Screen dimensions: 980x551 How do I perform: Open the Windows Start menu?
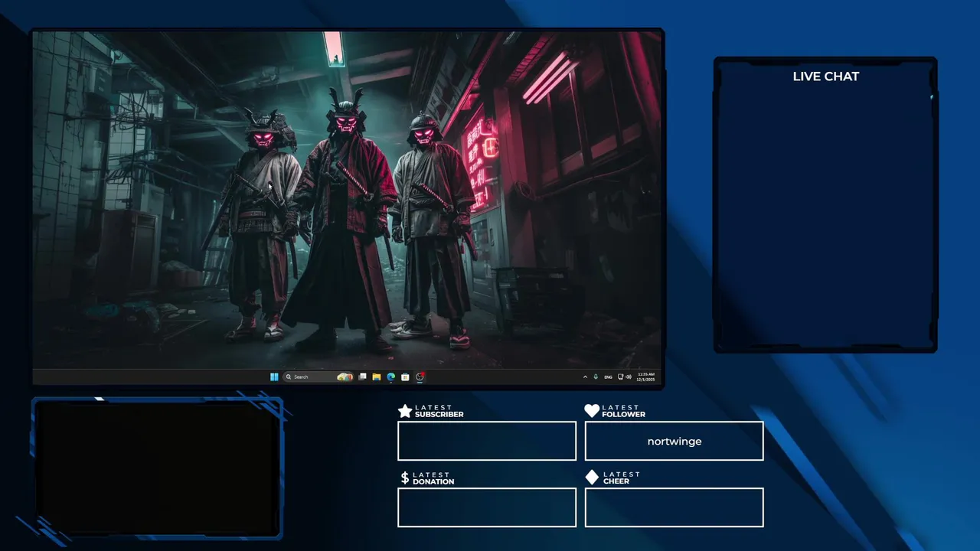pos(274,377)
